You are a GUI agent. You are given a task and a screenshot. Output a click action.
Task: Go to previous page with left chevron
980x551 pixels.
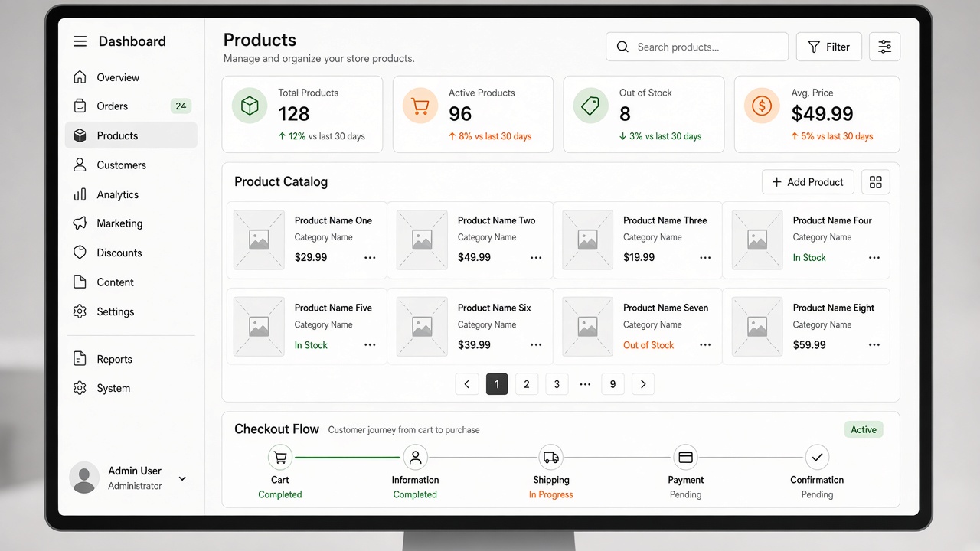467,384
